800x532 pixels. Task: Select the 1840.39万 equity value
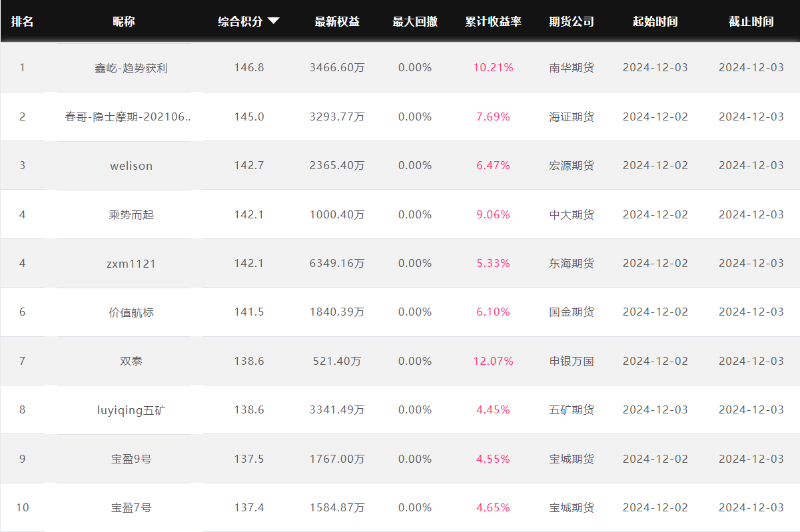coord(337,312)
